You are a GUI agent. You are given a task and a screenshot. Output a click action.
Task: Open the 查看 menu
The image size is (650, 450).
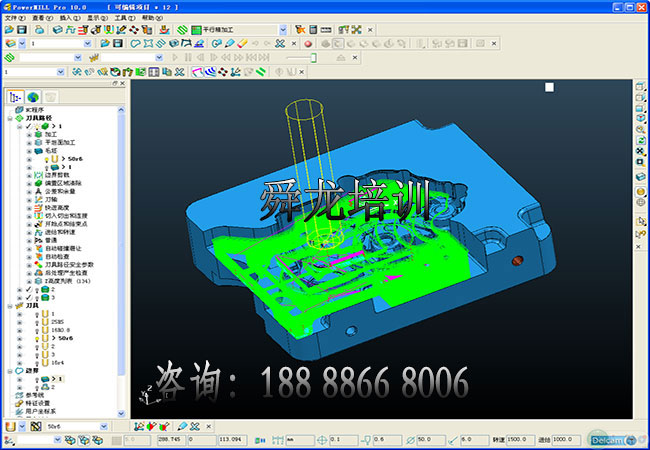(43, 18)
